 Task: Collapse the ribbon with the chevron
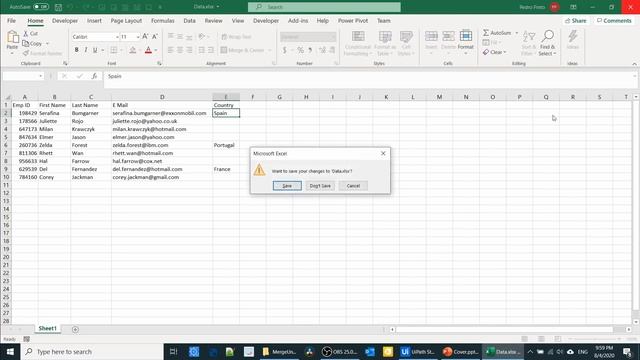click(x=634, y=64)
